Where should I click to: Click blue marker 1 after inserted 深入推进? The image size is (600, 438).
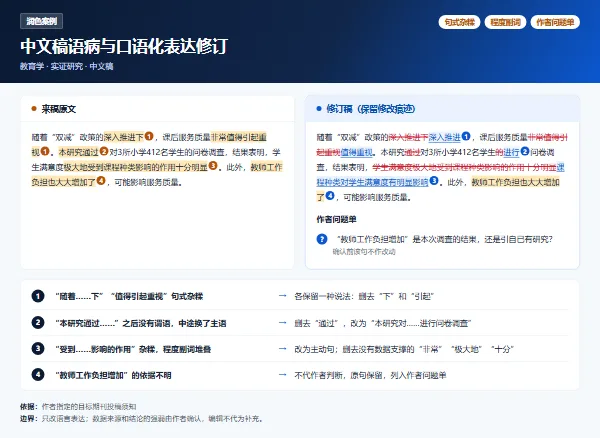tap(466, 136)
